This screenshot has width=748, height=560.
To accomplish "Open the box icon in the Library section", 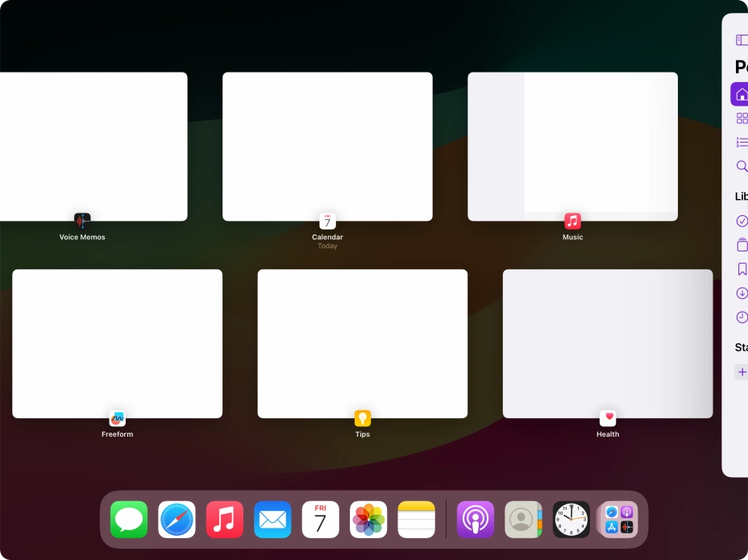I will (741, 244).
